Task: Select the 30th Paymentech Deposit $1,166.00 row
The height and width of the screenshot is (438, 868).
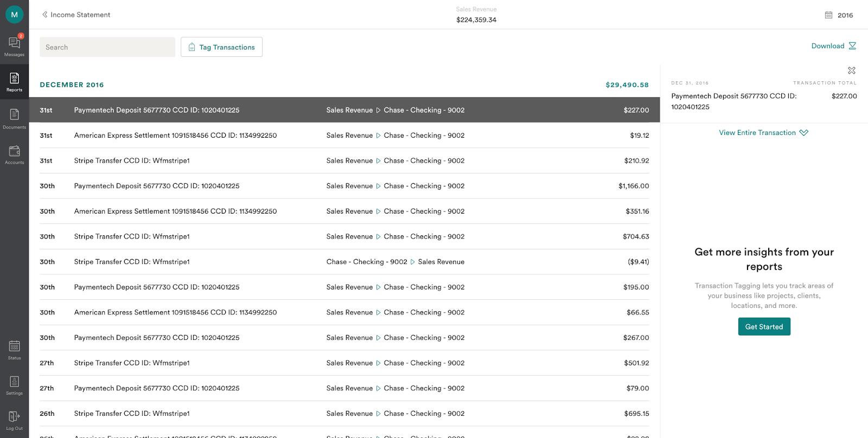Action: coord(344,186)
